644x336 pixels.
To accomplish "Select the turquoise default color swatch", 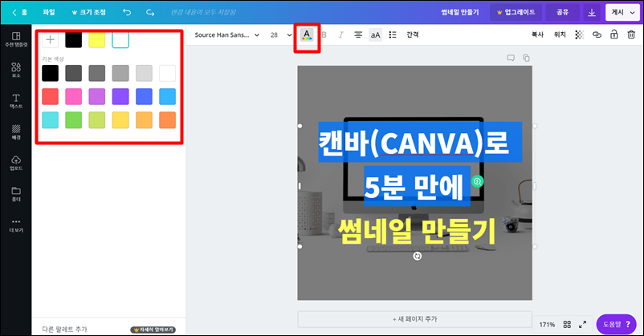I will [50, 120].
